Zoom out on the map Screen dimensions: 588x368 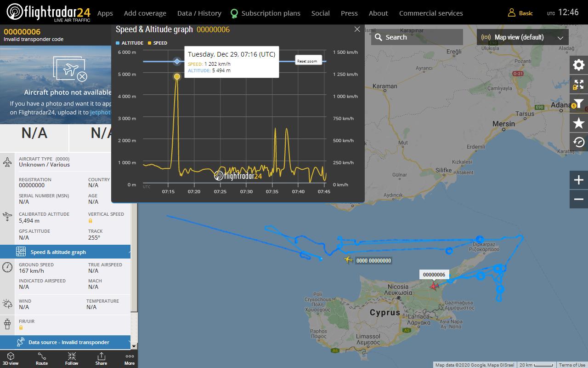(579, 199)
